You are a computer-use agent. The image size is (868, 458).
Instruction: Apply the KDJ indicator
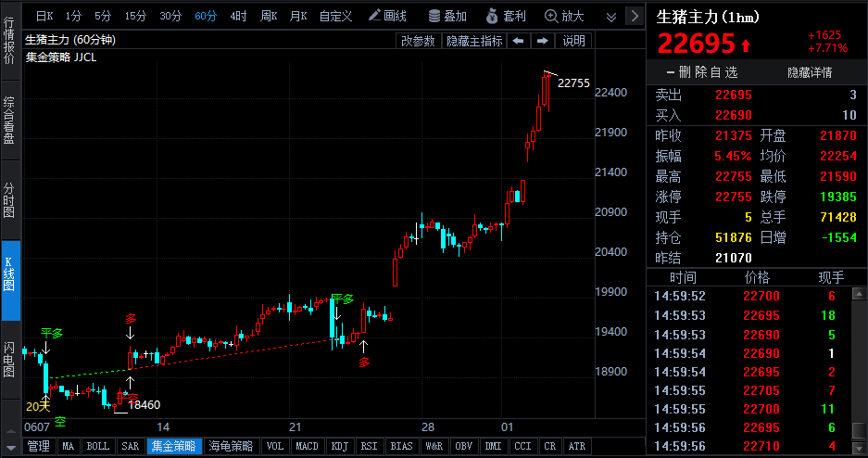pyautogui.click(x=339, y=446)
